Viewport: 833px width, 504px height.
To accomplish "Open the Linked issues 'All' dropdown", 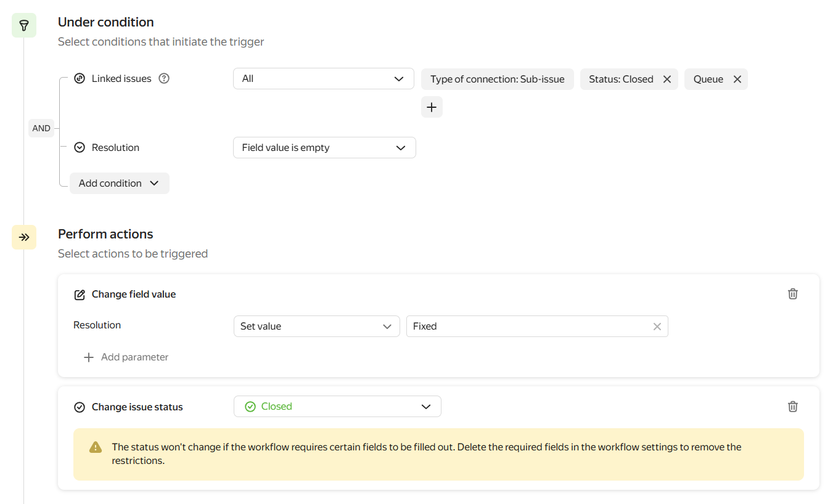I will [323, 79].
